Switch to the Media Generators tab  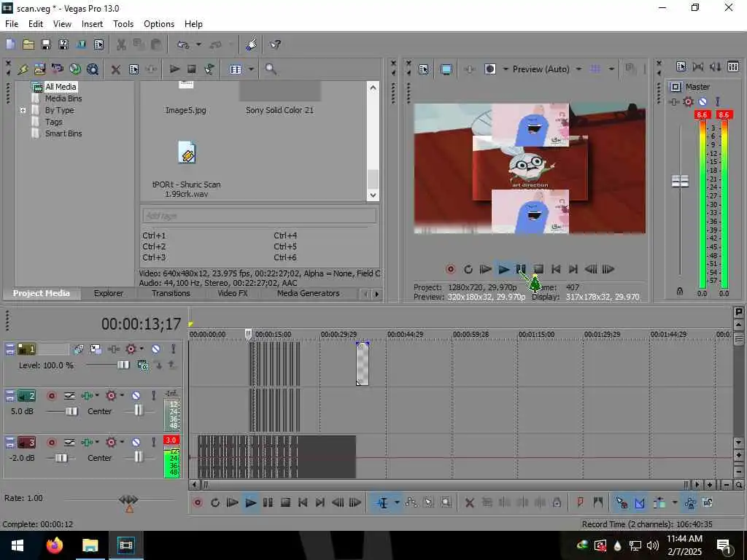(x=309, y=293)
